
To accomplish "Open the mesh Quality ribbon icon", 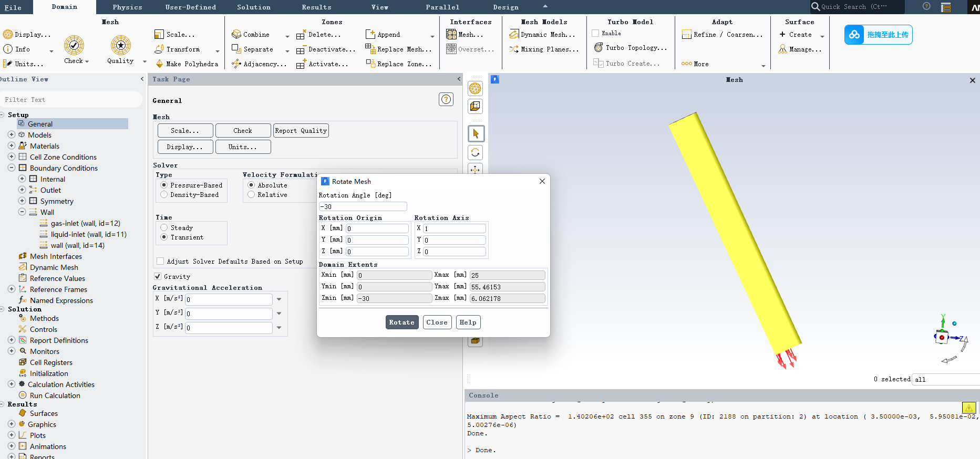I will pyautogui.click(x=120, y=46).
